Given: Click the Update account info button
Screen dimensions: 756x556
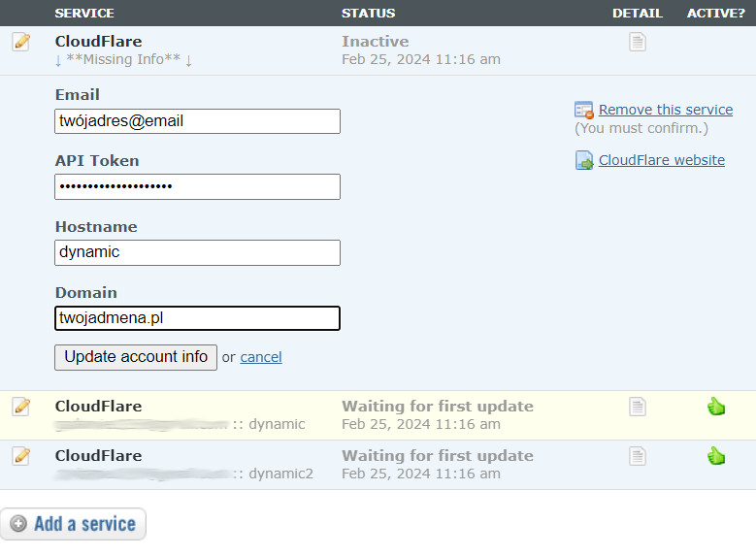Looking at the screenshot, I should coord(136,357).
